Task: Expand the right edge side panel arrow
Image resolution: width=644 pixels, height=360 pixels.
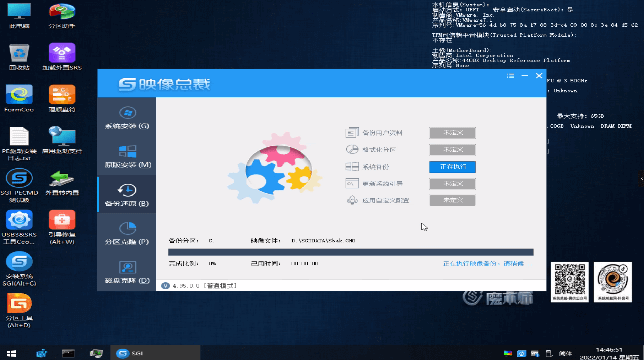Action: (x=642, y=178)
